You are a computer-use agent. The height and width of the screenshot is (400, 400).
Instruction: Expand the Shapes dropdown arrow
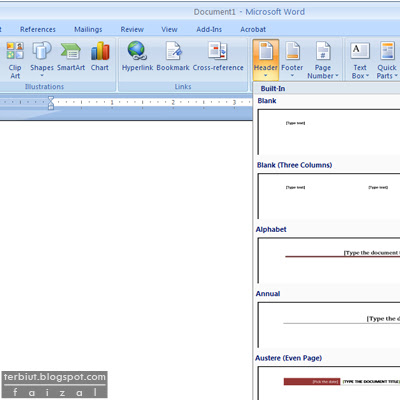click(x=42, y=76)
